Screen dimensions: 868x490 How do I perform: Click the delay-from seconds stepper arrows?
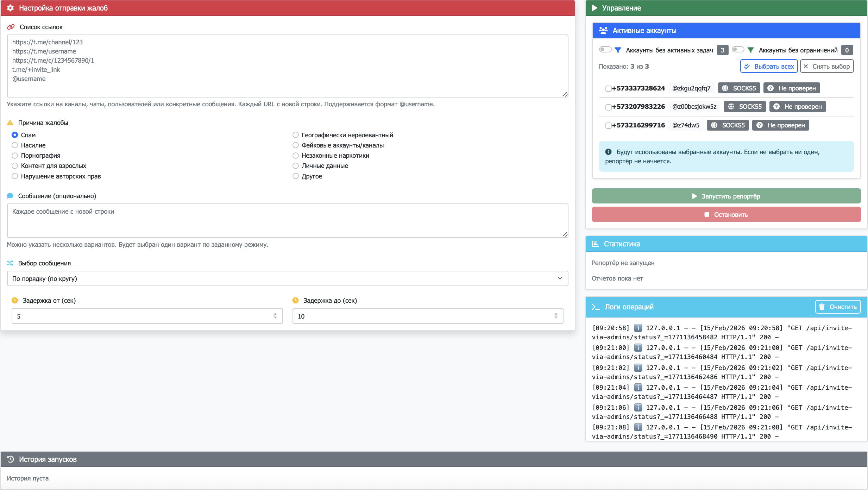275,316
